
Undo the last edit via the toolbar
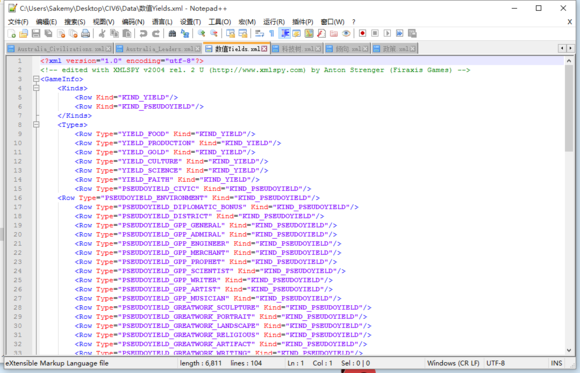tap(143, 34)
